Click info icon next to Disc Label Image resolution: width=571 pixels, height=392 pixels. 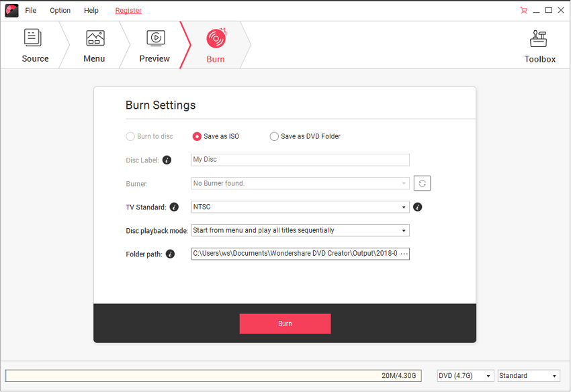[x=167, y=160]
